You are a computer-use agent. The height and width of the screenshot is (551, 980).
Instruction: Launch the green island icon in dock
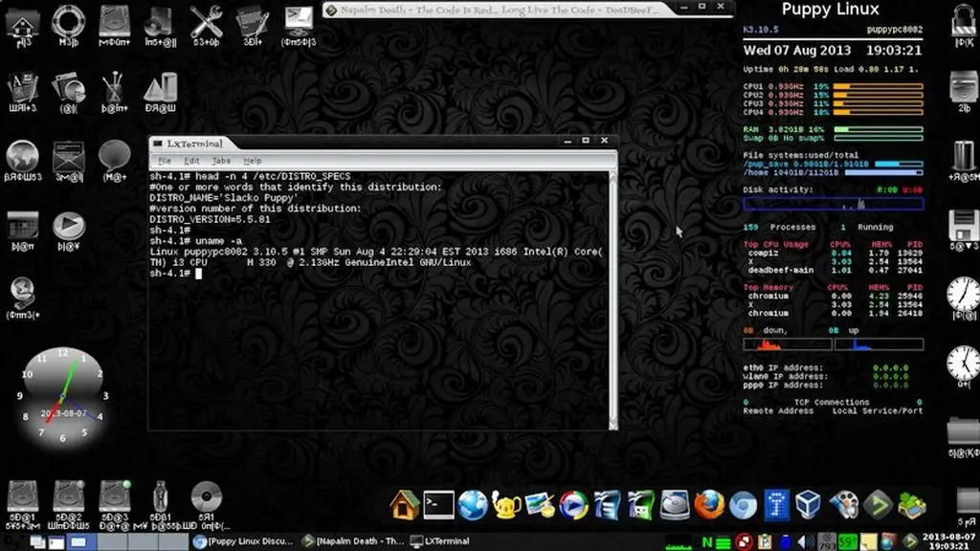coord(912,505)
